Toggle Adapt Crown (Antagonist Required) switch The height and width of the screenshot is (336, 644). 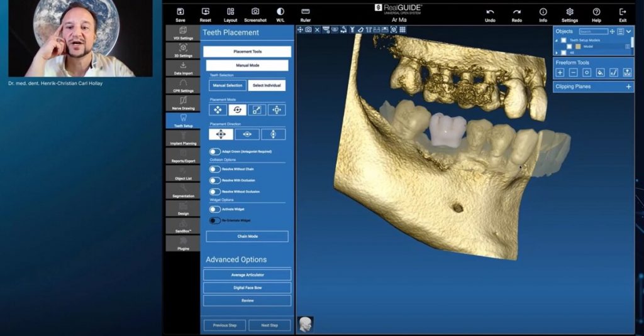(x=215, y=151)
